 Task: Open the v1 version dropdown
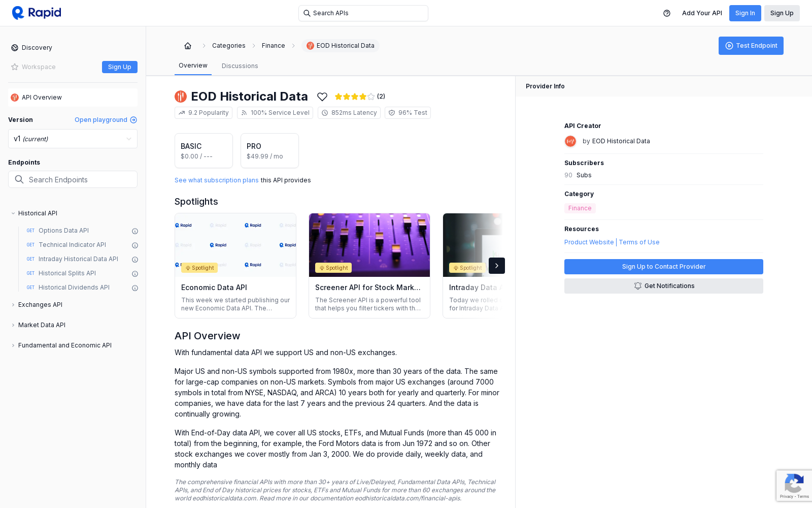pyautogui.click(x=73, y=139)
